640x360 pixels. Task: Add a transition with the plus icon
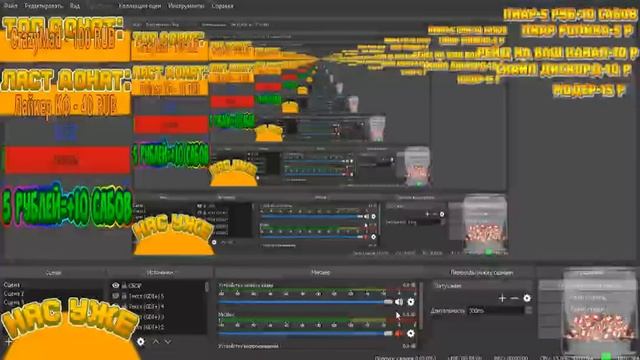502,298
